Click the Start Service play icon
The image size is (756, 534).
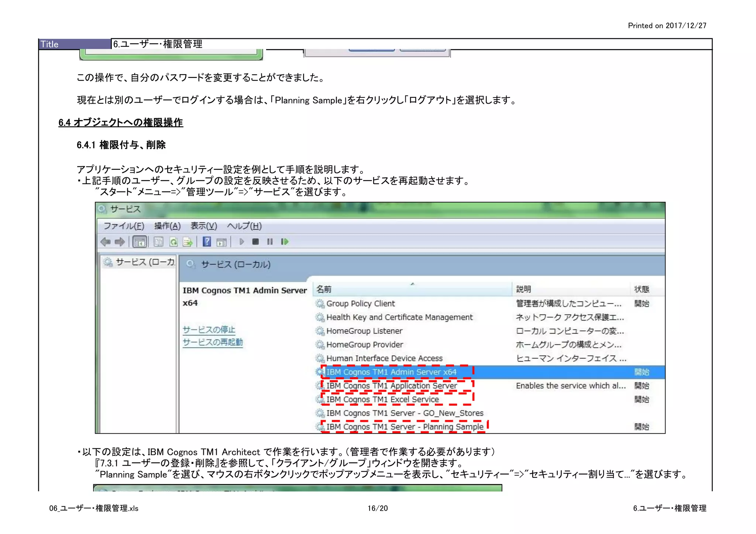pos(242,242)
